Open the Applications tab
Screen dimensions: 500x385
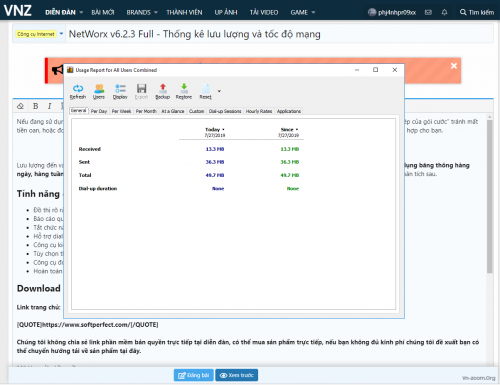pyautogui.click(x=289, y=111)
